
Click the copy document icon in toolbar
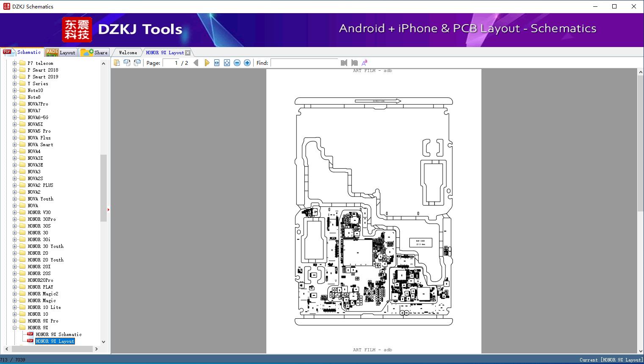coord(117,63)
